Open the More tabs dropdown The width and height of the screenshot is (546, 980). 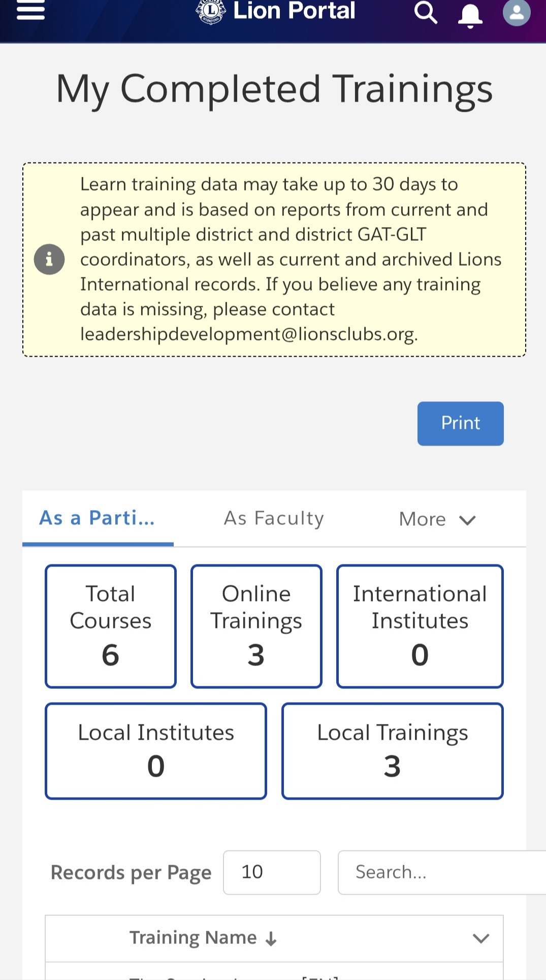(x=437, y=519)
